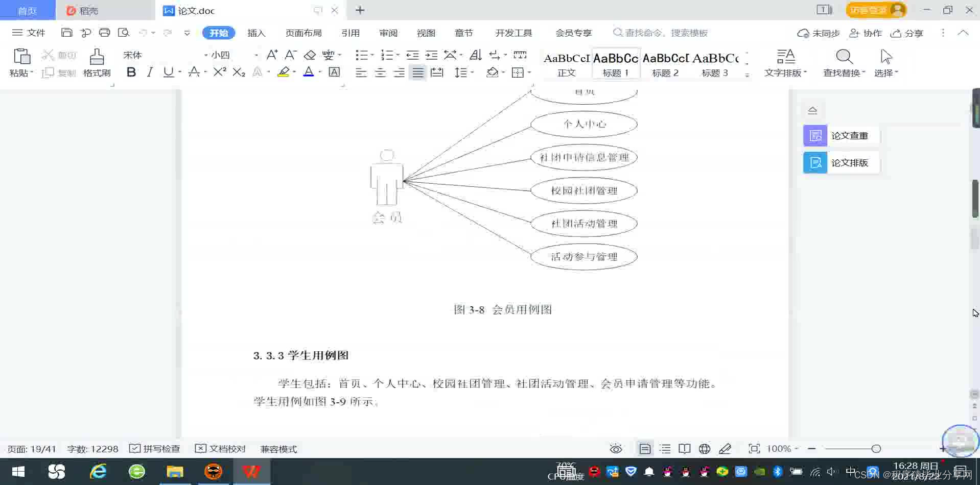980x485 pixels.
Task: Click the Print icon in quick toolbar
Action: (104, 33)
